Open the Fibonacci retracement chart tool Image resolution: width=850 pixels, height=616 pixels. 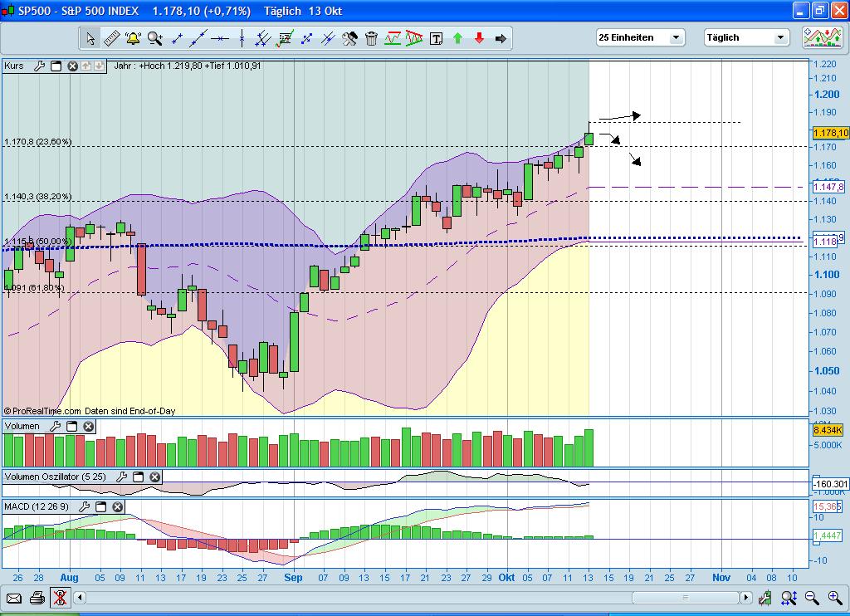click(285, 38)
